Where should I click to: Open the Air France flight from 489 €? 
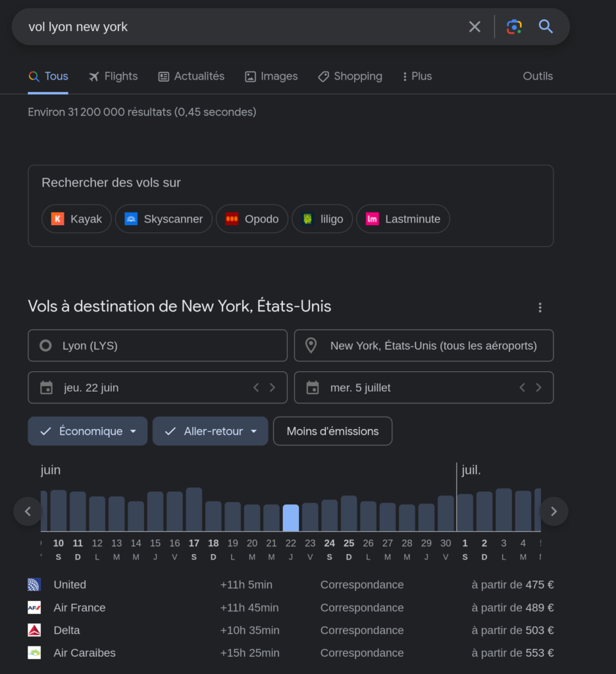[291, 608]
